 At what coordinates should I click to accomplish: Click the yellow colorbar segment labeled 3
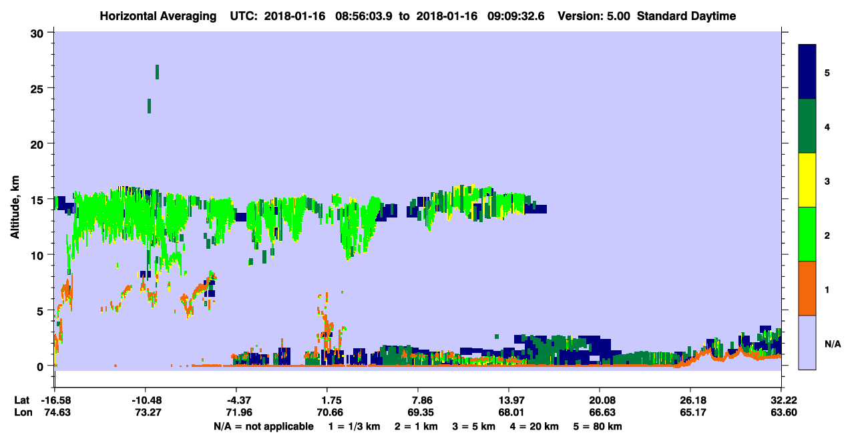[x=808, y=180]
